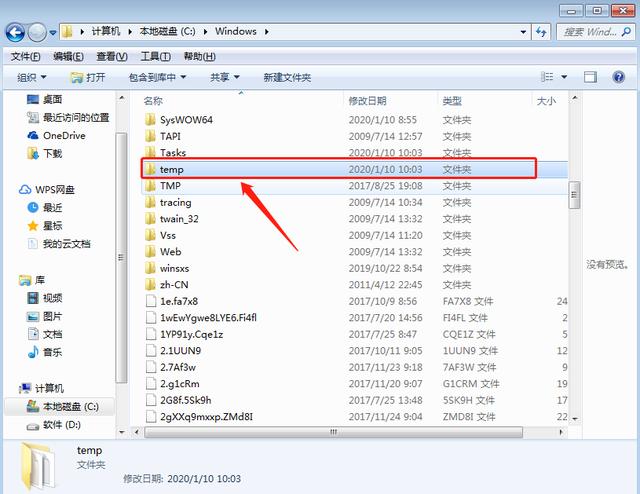Click the change view icon

547,77
